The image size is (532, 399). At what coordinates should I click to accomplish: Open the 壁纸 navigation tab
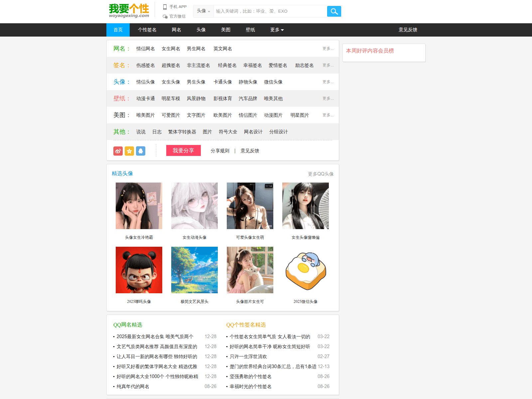pos(250,30)
